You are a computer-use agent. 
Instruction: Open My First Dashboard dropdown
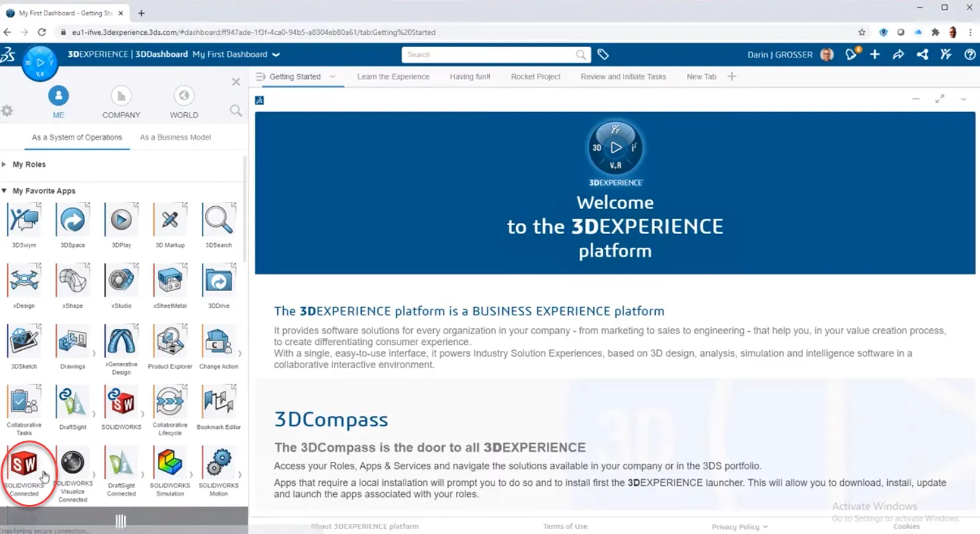(276, 55)
